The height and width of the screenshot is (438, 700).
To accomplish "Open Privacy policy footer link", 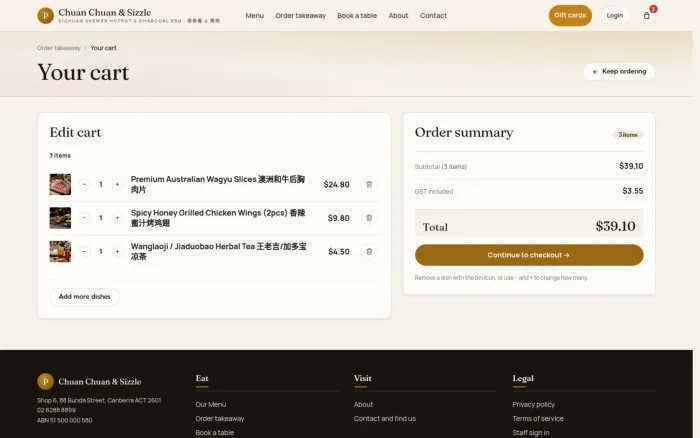I will [x=533, y=405].
